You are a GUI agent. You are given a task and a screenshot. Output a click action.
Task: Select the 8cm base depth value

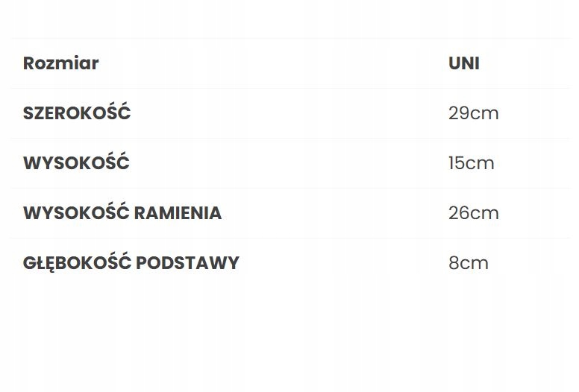click(468, 263)
